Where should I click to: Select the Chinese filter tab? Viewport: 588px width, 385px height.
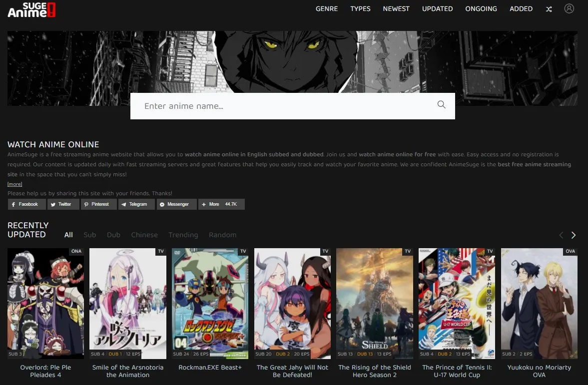tap(144, 235)
